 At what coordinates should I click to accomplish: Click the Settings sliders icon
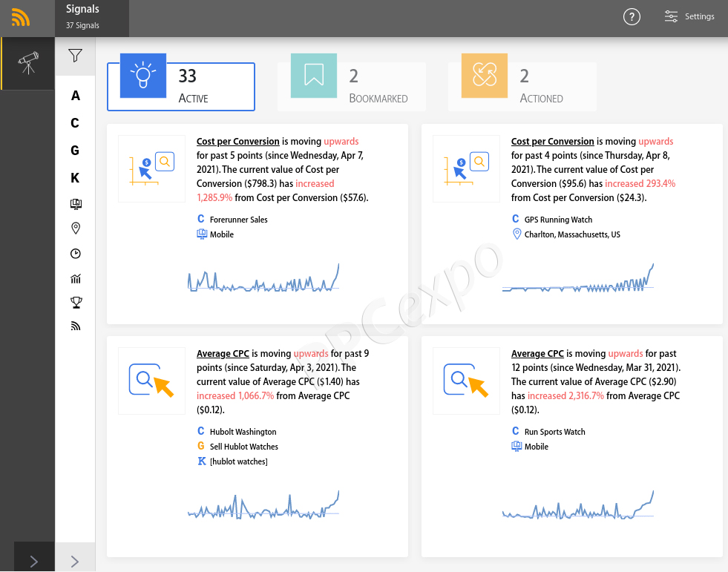click(671, 16)
